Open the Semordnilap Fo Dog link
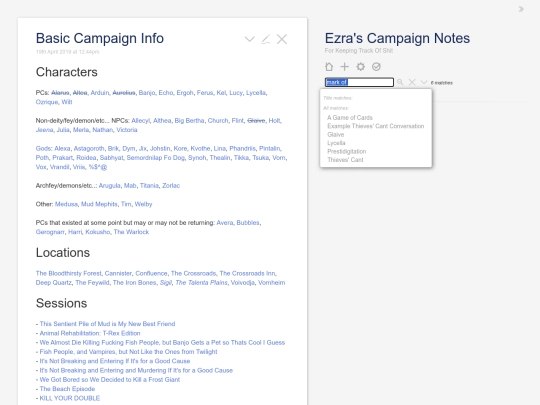The height and width of the screenshot is (405, 540). [155, 158]
